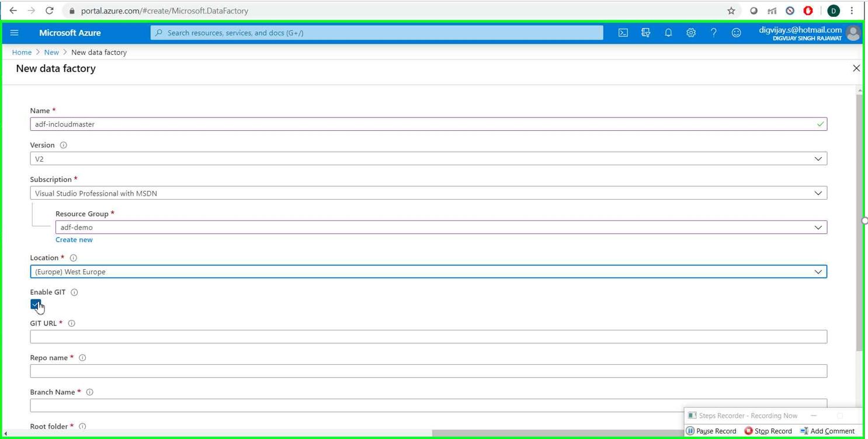The image size is (868, 439).
Task: Show info for Branch Name field
Action: pos(89,392)
